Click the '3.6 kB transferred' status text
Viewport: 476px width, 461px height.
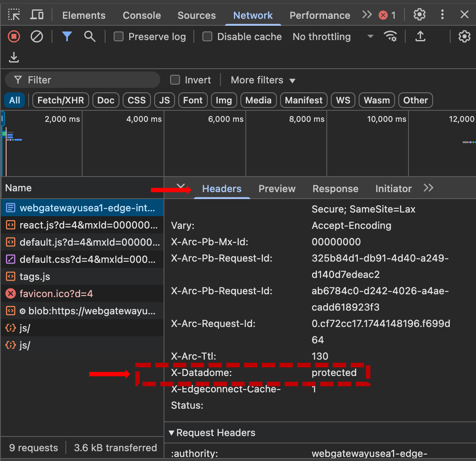[x=116, y=448]
